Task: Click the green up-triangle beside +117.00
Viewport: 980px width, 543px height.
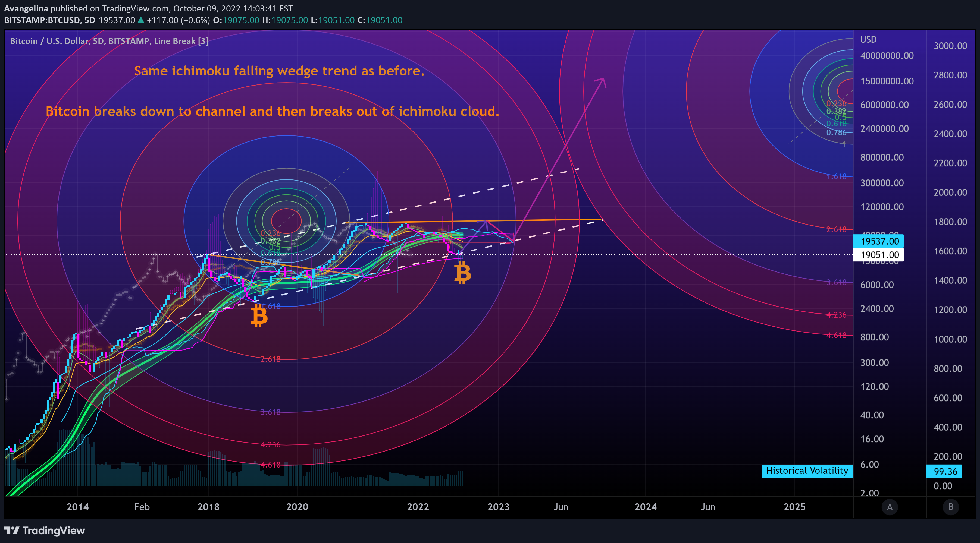Action: coord(141,20)
